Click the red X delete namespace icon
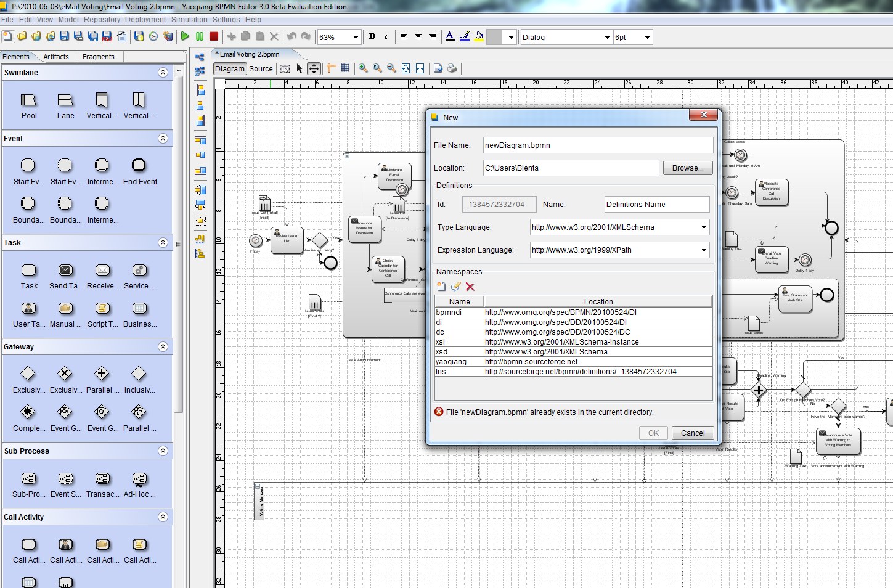893x588 pixels. click(x=470, y=287)
